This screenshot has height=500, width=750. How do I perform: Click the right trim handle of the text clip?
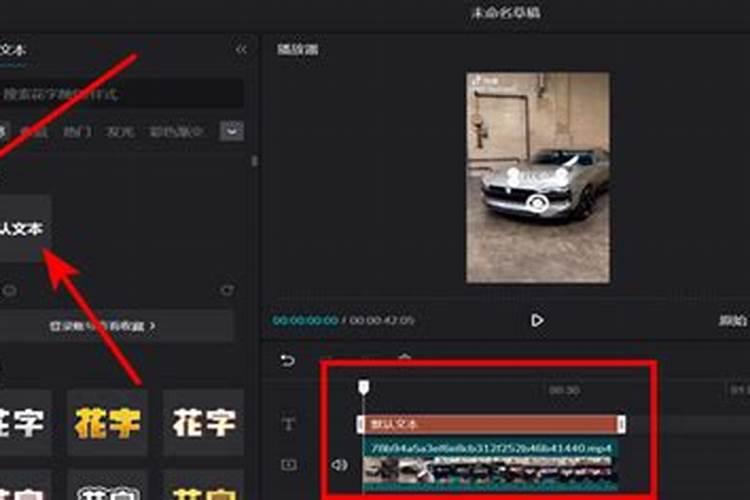coord(621,424)
